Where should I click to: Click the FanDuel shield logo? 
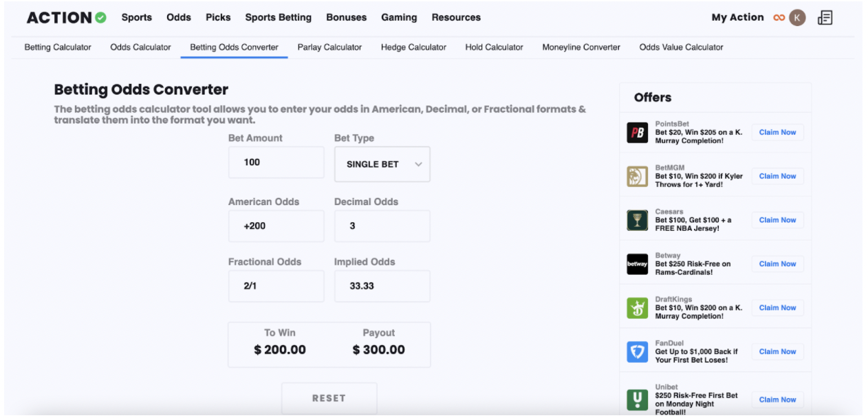[638, 352]
